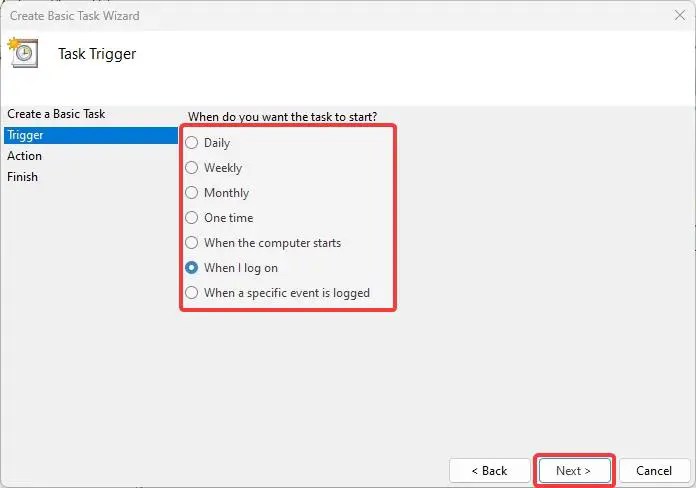This screenshot has width=696, height=488.
Task: Open the Create a Basic Task step
Action: tap(56, 114)
